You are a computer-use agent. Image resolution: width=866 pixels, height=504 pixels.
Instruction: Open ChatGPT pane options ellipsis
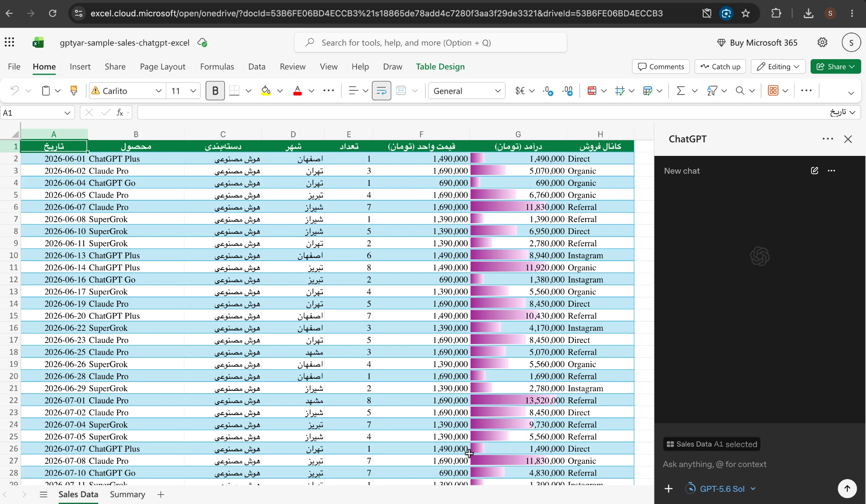828,139
